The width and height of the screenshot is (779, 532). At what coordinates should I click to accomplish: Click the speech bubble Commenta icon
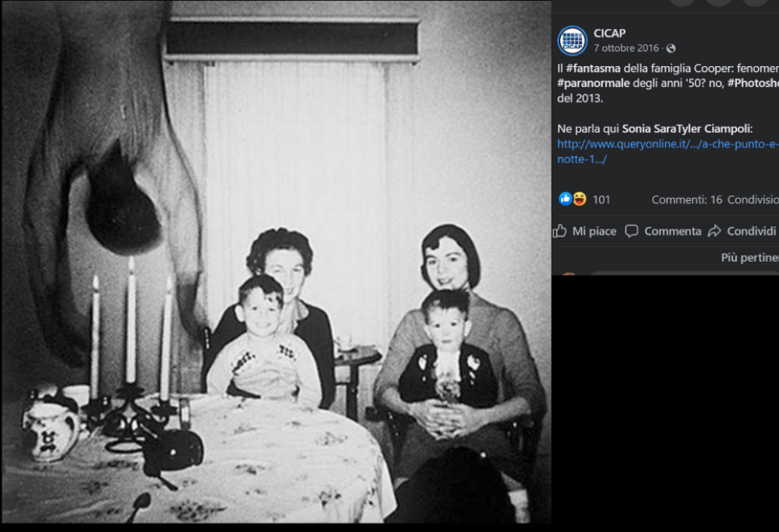(632, 231)
